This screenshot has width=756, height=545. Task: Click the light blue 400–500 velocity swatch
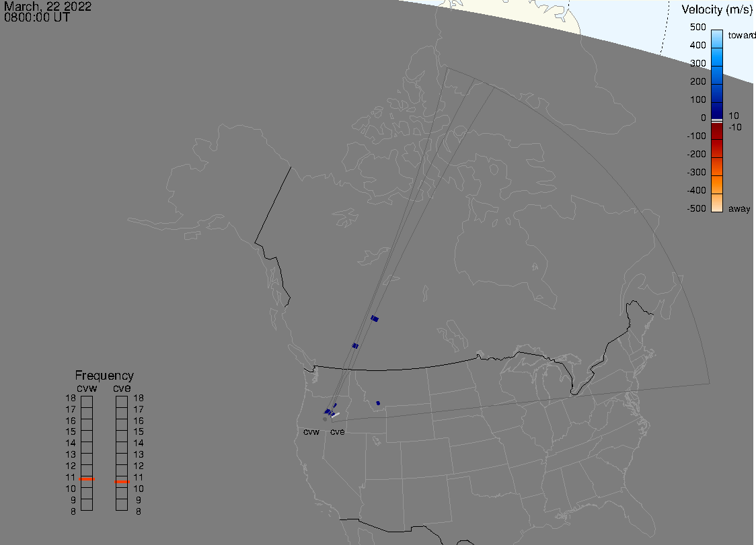point(717,37)
